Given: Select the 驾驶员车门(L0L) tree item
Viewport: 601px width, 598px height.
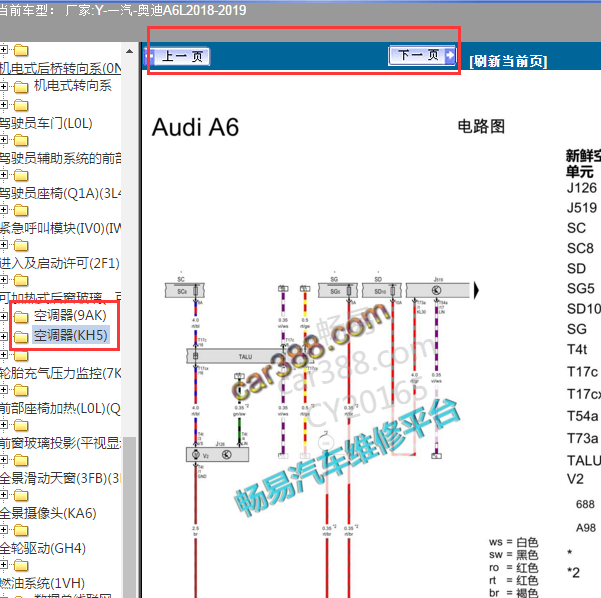Looking at the screenshot, I should coord(46,123).
